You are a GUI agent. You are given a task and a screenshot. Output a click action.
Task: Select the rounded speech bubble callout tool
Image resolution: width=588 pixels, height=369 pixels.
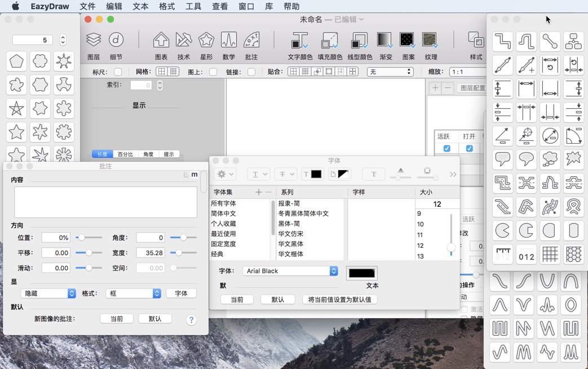coord(502,159)
